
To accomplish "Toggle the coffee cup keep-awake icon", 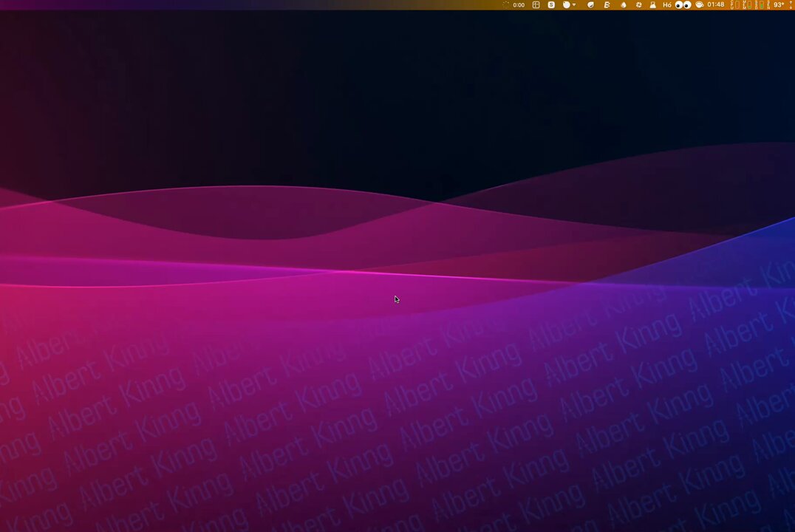I will (x=699, y=5).
